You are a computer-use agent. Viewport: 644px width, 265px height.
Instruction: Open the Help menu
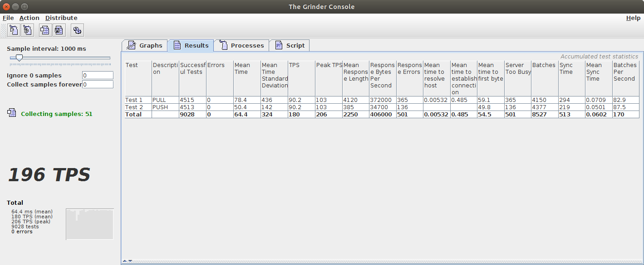tap(633, 18)
